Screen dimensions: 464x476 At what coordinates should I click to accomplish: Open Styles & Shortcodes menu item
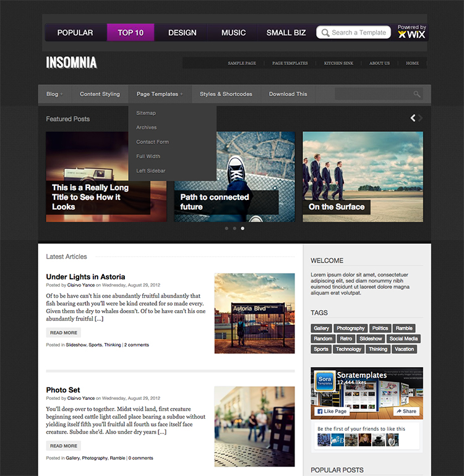[x=226, y=94]
